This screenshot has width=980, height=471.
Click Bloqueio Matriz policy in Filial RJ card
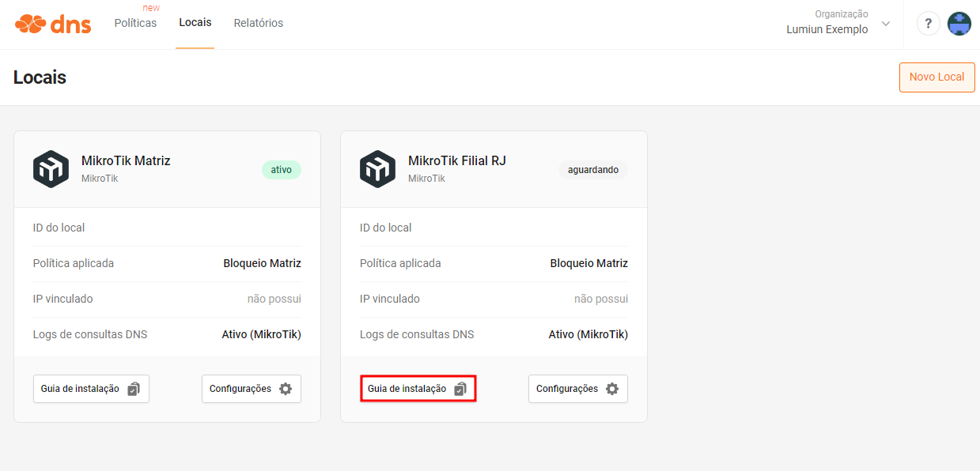(x=589, y=263)
